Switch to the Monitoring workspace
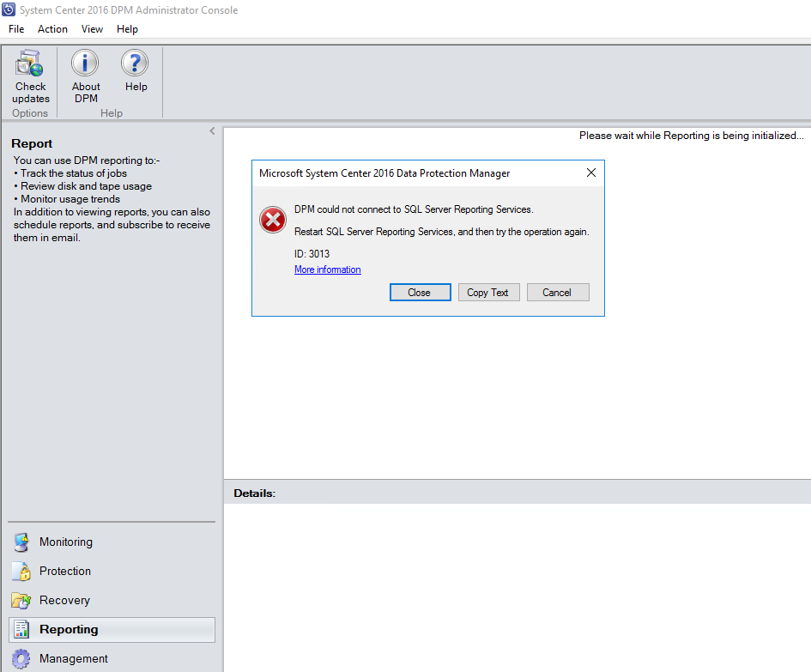 tap(112, 542)
